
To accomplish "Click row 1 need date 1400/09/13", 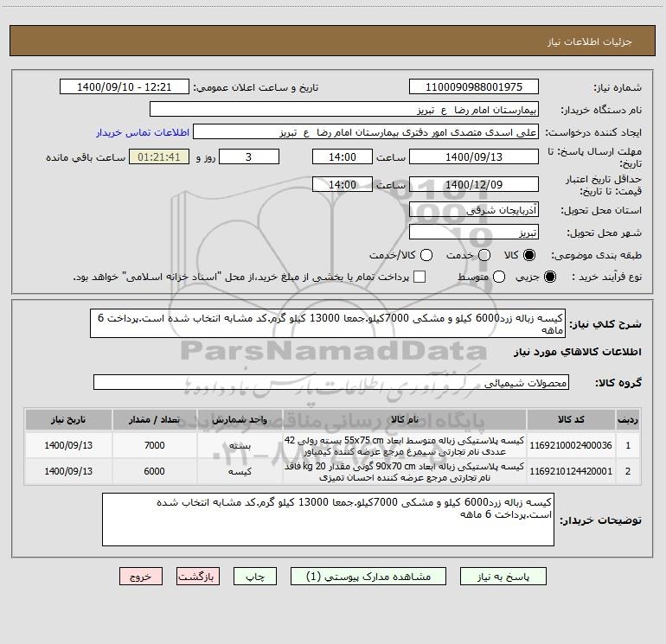I will (x=68, y=445).
